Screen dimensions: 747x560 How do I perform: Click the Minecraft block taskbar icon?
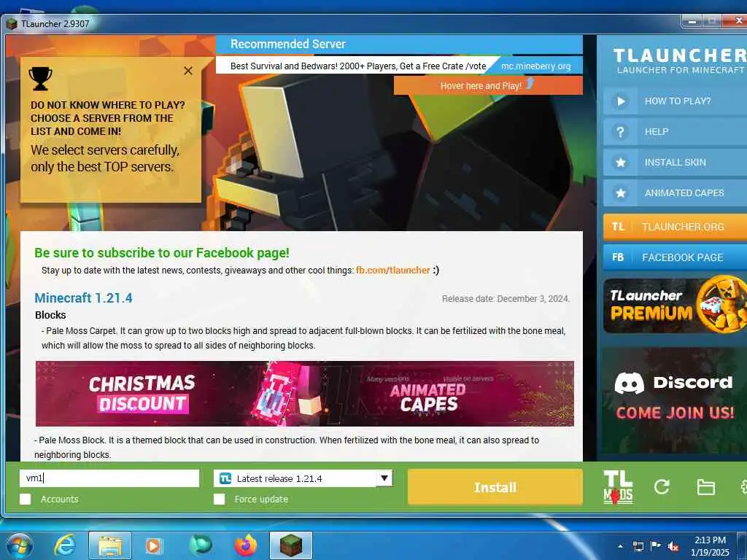290,545
